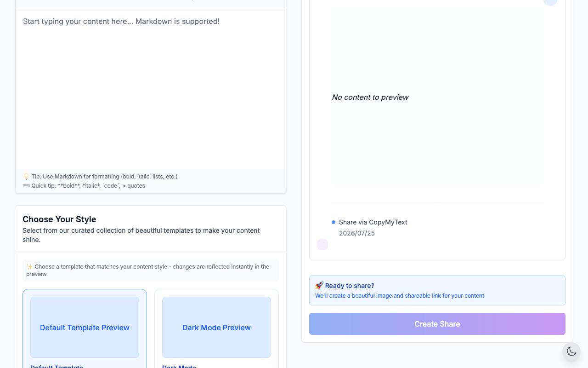The height and width of the screenshot is (368, 588).
Task: Toggle dark theme with the moon icon
Action: tap(571, 351)
